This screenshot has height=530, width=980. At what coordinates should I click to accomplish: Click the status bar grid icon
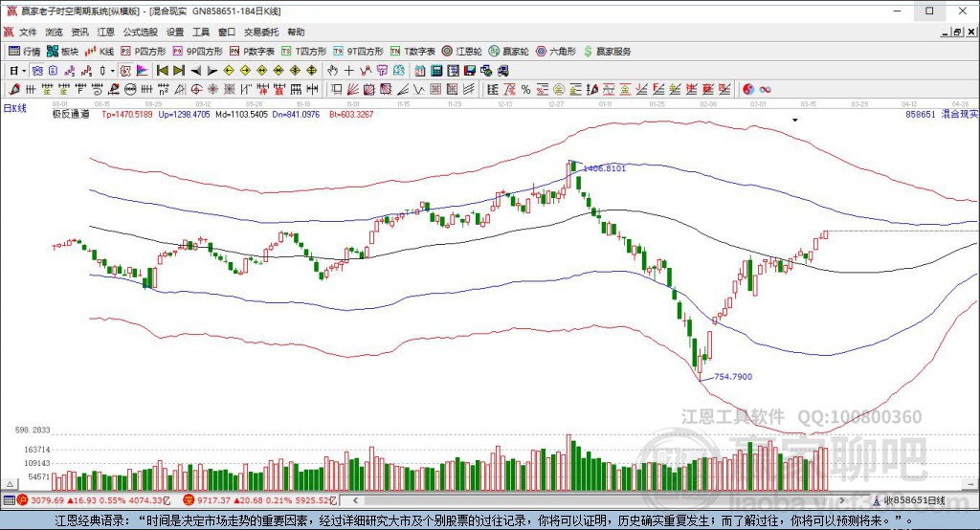(x=9, y=500)
